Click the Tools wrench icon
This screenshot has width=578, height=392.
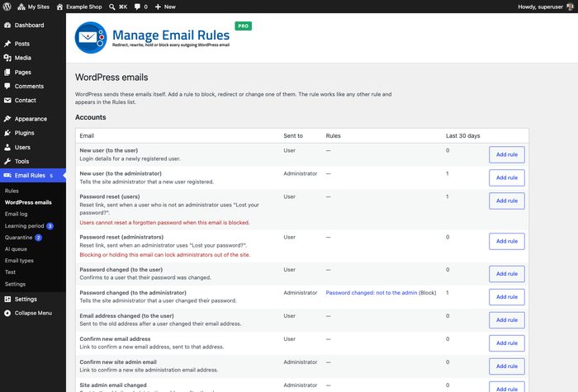(7, 161)
